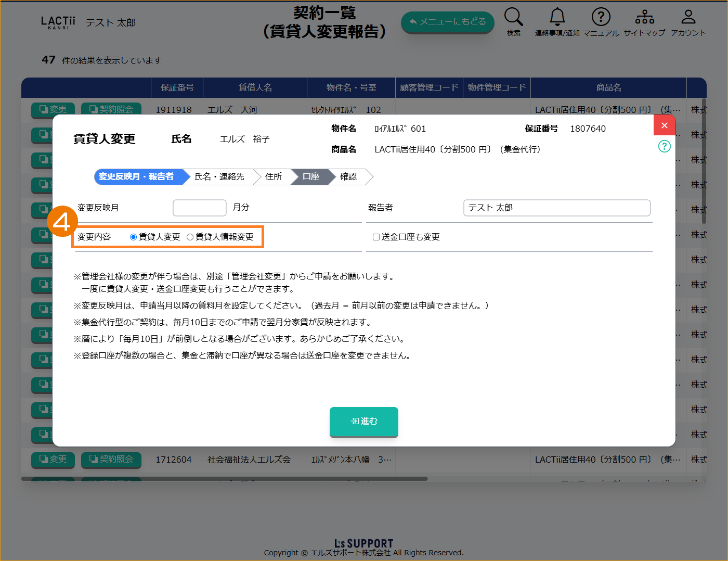Go to the 住所 step
This screenshot has height=561, width=728.
(273, 177)
